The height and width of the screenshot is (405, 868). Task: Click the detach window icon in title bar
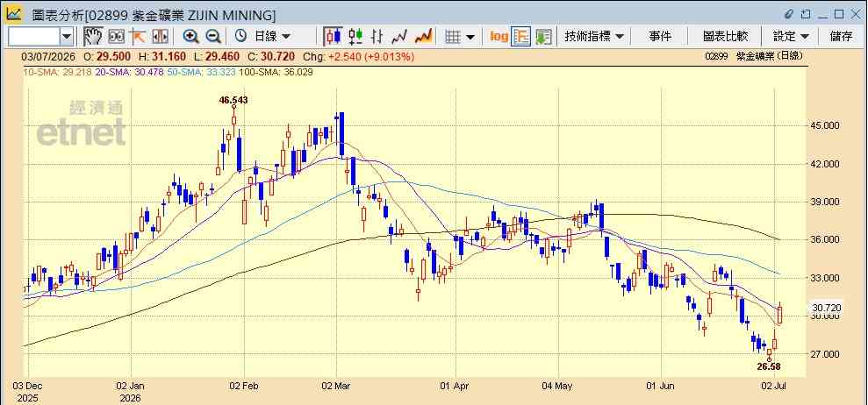(x=806, y=14)
